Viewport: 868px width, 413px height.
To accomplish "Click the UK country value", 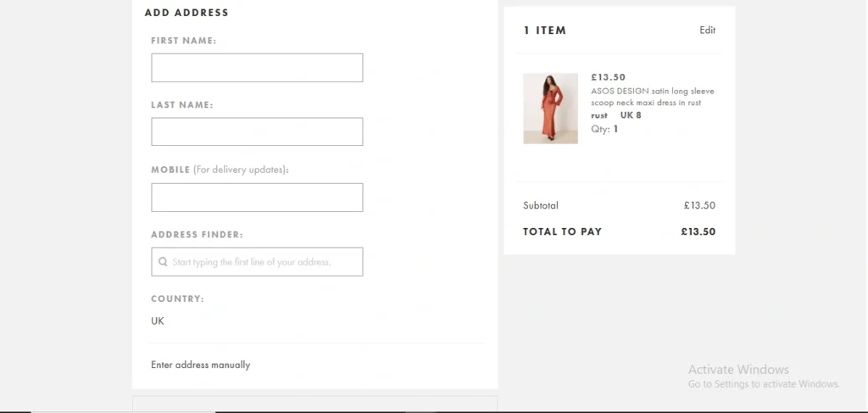I will pyautogui.click(x=158, y=321).
